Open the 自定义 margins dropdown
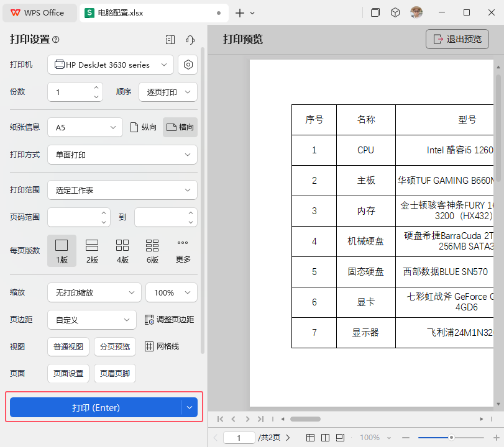504x447 pixels. 92,320
